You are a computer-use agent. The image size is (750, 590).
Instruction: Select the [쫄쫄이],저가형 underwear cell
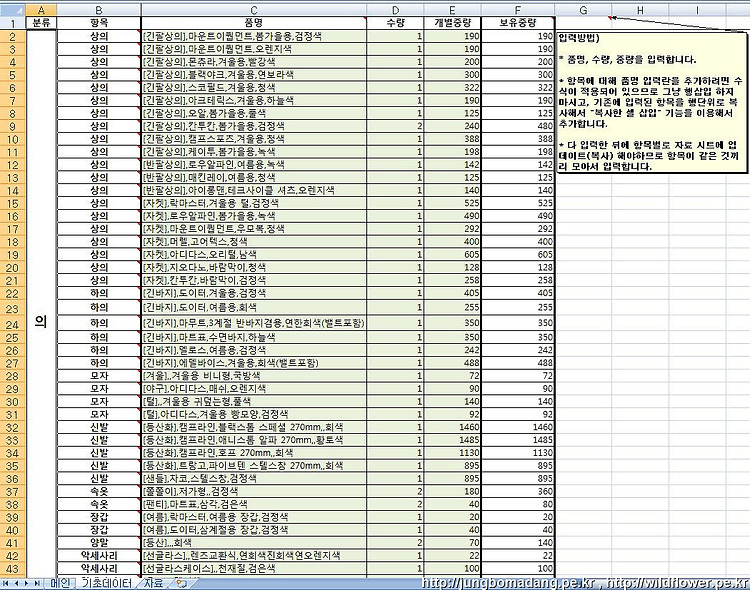point(254,491)
